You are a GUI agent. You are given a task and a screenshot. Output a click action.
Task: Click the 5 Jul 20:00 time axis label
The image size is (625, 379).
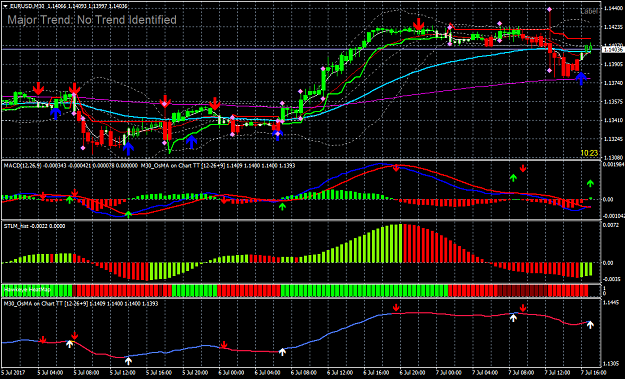(195, 373)
